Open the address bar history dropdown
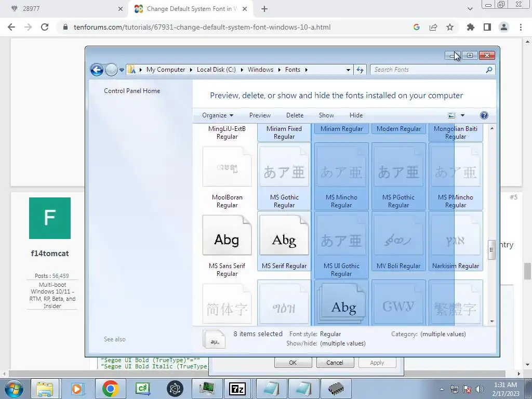Viewport: 532px width, 399px height. click(348, 70)
